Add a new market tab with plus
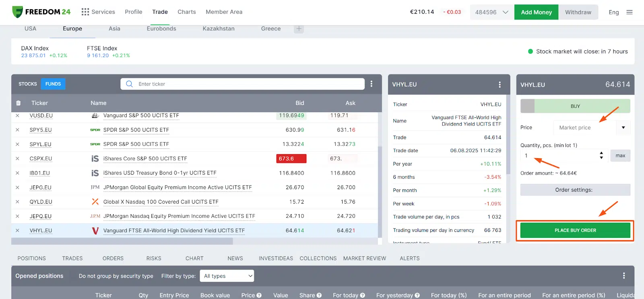This screenshot has height=299, width=644. (x=299, y=29)
